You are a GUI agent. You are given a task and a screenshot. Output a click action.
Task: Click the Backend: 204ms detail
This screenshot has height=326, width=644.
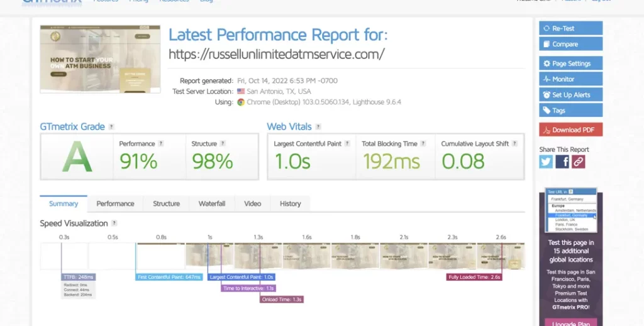point(78,295)
